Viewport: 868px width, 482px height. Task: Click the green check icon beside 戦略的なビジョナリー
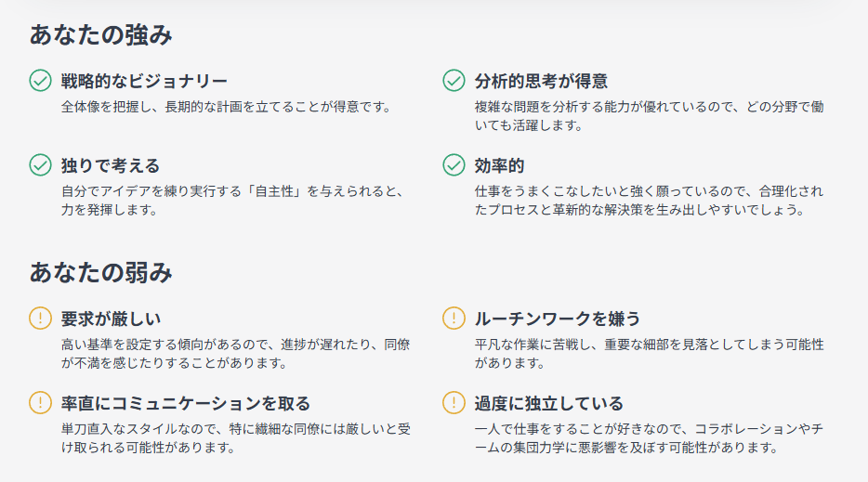point(40,81)
